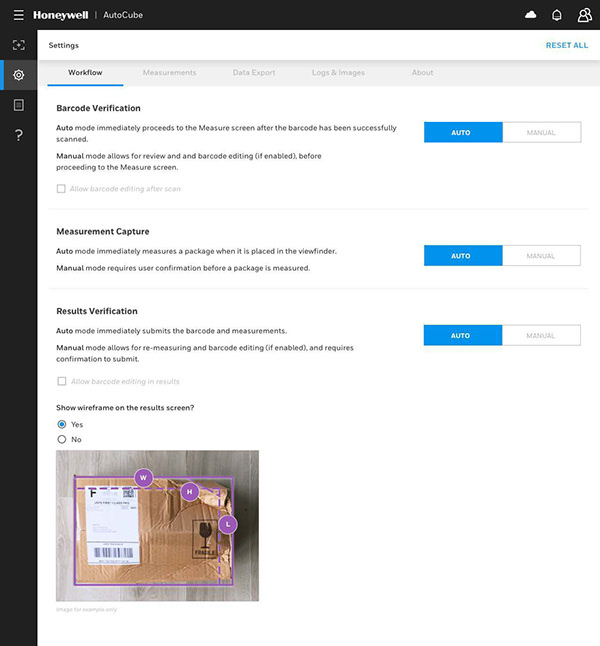Open notifications bell

[556, 15]
